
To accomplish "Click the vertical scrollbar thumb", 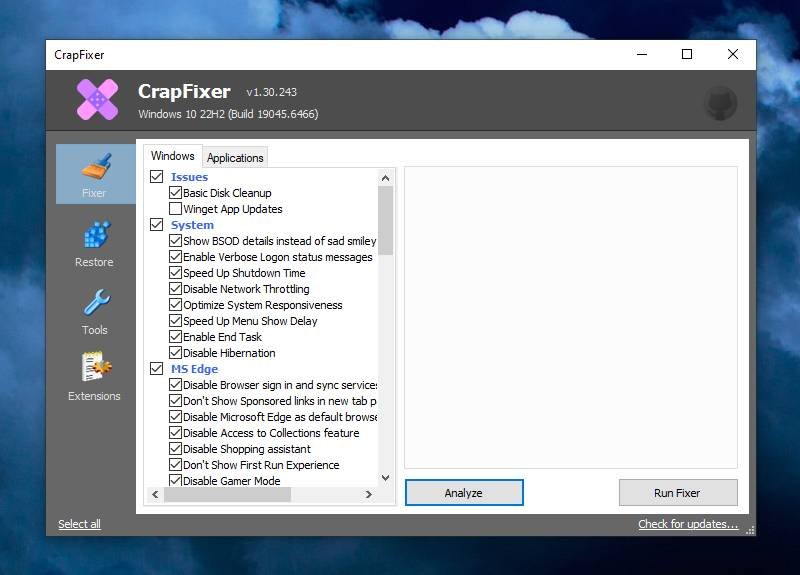I will pyautogui.click(x=386, y=220).
